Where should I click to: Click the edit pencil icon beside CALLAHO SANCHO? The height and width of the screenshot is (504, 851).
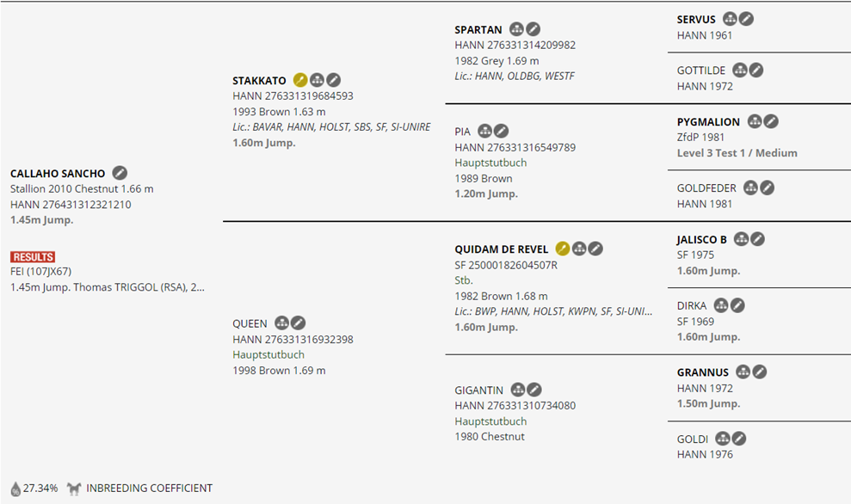click(x=120, y=173)
